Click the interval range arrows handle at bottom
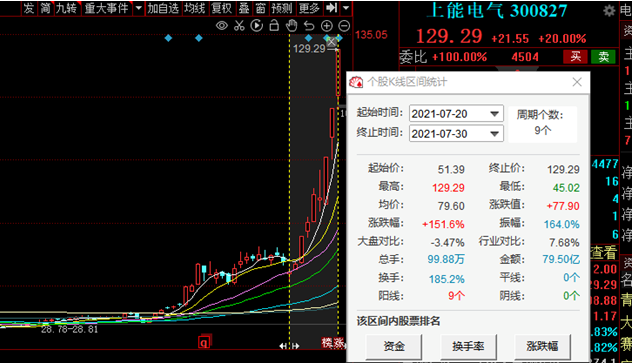The width and height of the screenshot is (634, 363). point(290,346)
